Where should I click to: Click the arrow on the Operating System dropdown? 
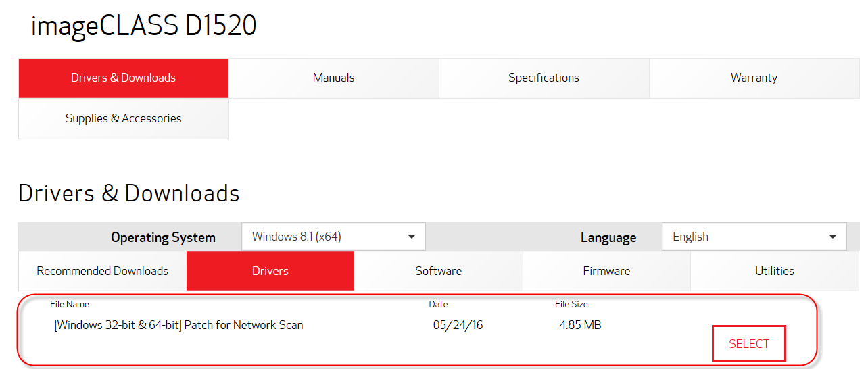pyautogui.click(x=412, y=237)
